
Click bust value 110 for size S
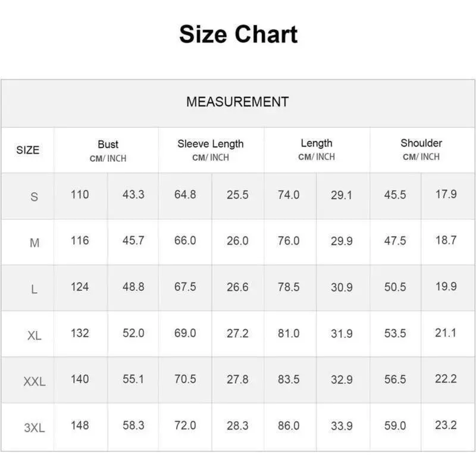point(80,195)
